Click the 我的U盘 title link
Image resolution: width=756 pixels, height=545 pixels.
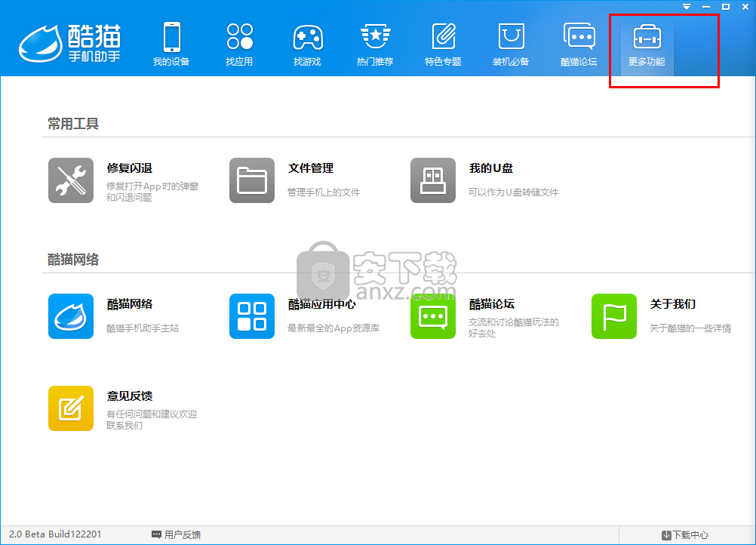[x=491, y=168]
